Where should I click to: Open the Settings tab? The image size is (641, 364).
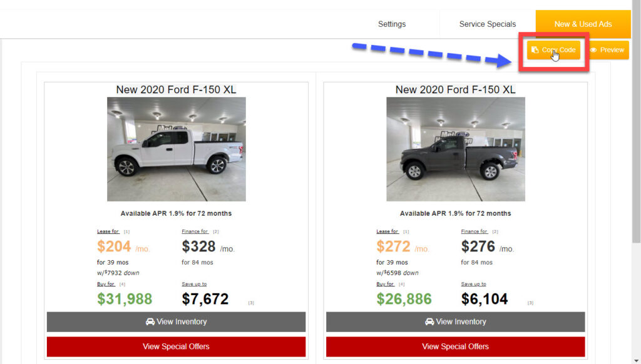point(392,24)
